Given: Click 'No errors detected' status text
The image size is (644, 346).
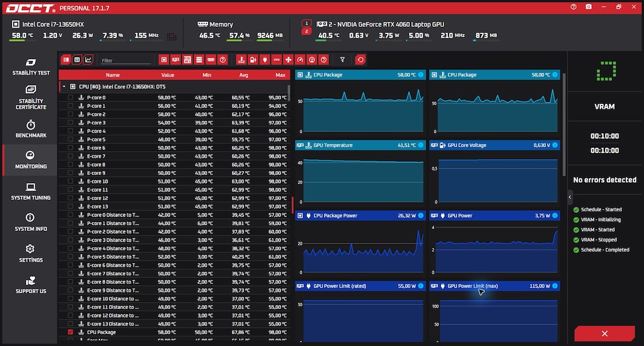Looking at the screenshot, I should [604, 179].
